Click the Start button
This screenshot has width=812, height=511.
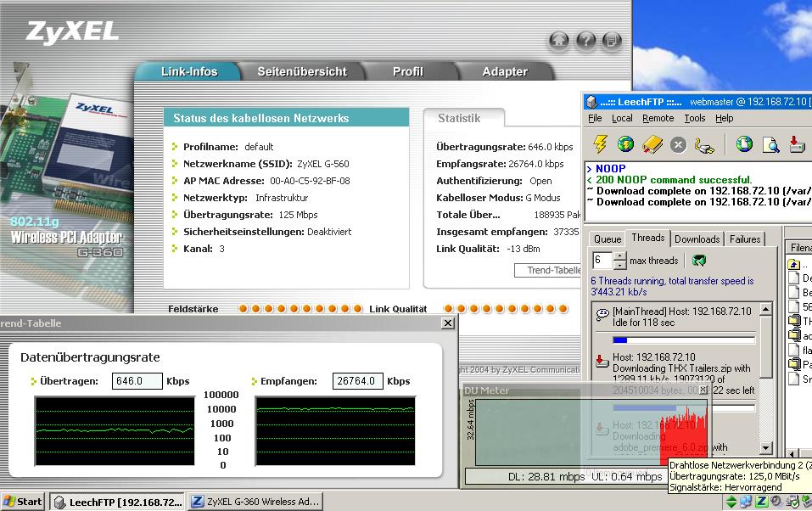tap(23, 502)
